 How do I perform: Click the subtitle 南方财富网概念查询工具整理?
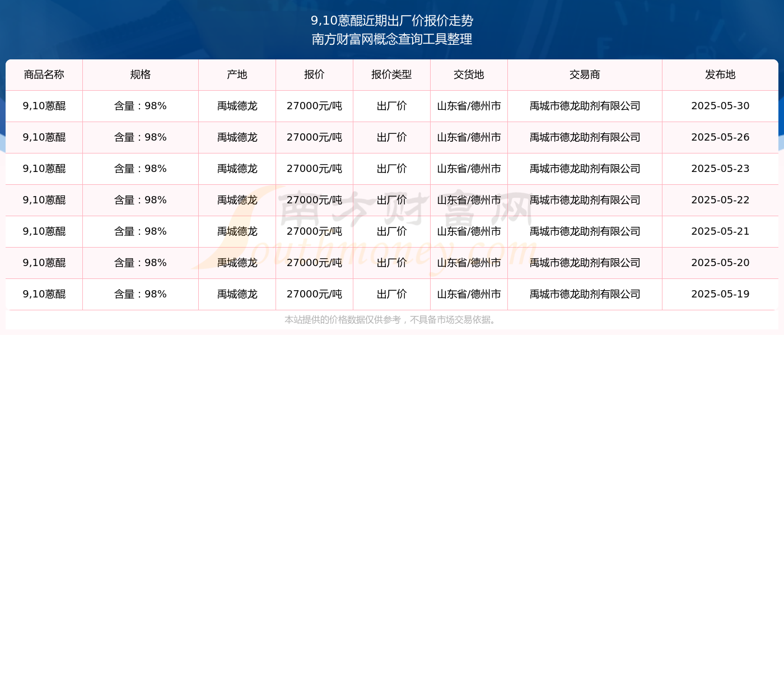pyautogui.click(x=392, y=39)
